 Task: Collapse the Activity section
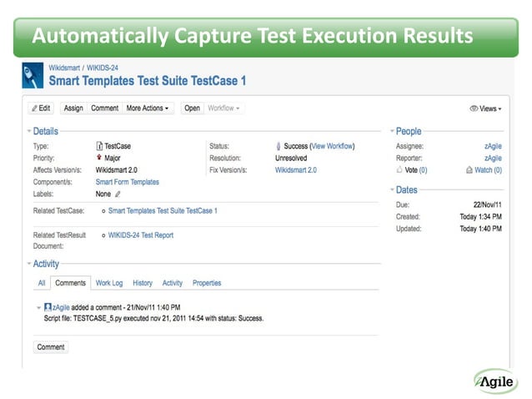tap(28, 264)
